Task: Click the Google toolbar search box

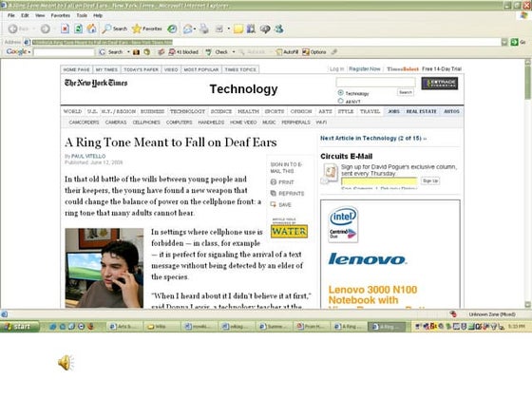Action: pyautogui.click(x=64, y=52)
